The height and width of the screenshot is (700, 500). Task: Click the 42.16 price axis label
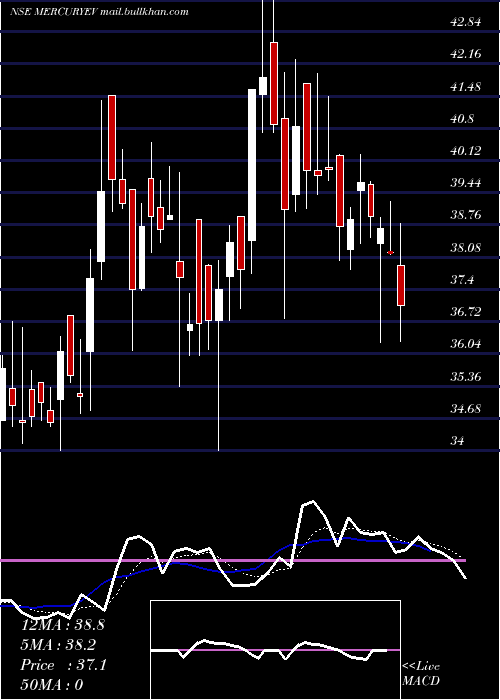point(466,54)
